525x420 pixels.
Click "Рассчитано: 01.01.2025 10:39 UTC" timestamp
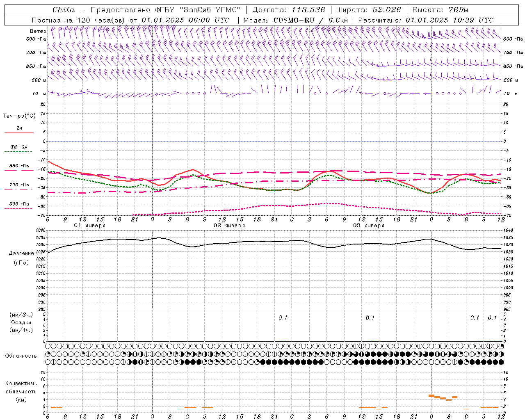(426, 20)
